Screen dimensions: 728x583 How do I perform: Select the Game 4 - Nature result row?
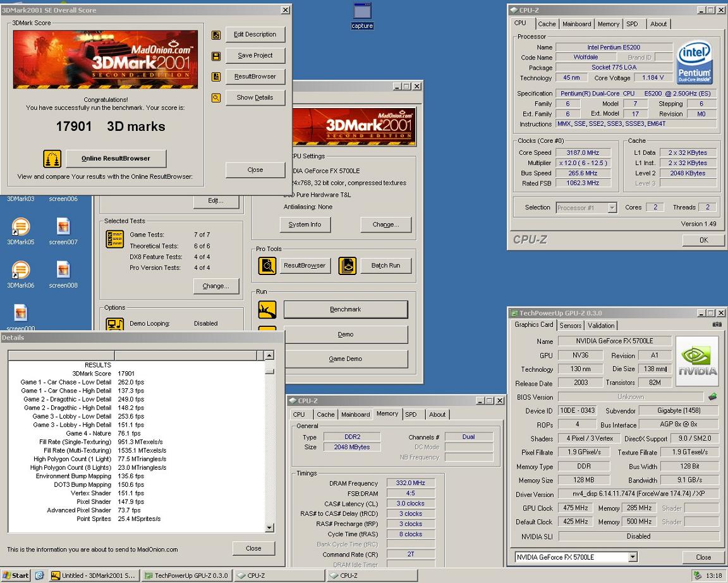click(136, 433)
